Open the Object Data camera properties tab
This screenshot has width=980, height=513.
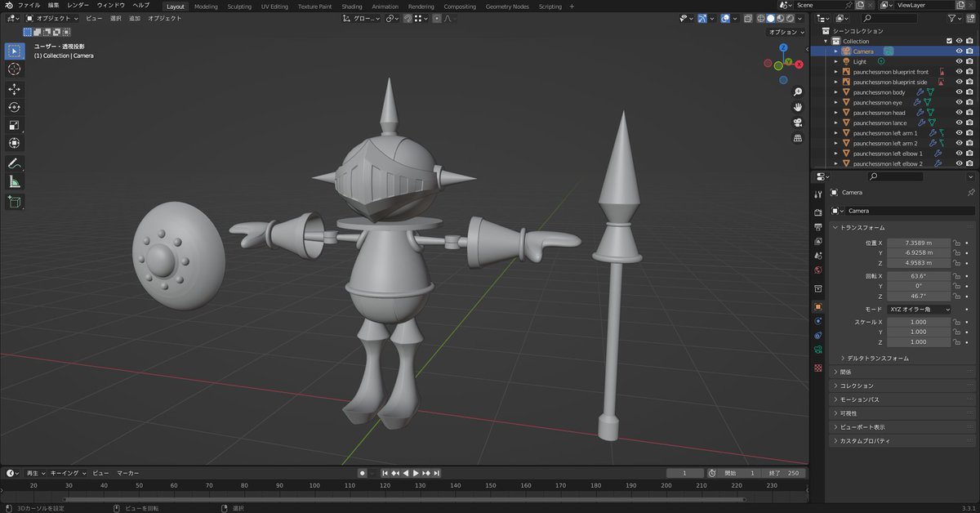[x=818, y=350]
